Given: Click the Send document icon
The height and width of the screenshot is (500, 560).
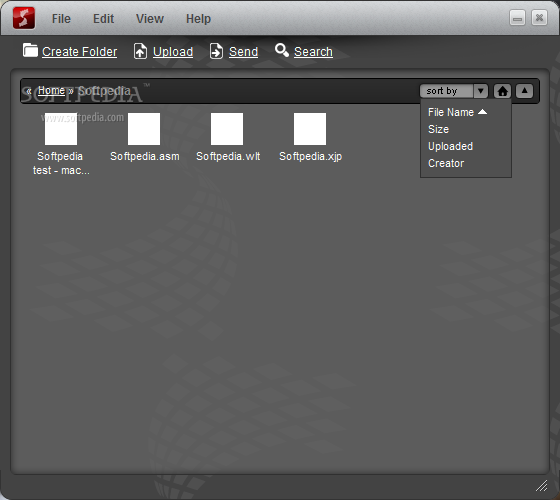Looking at the screenshot, I should click(216, 51).
